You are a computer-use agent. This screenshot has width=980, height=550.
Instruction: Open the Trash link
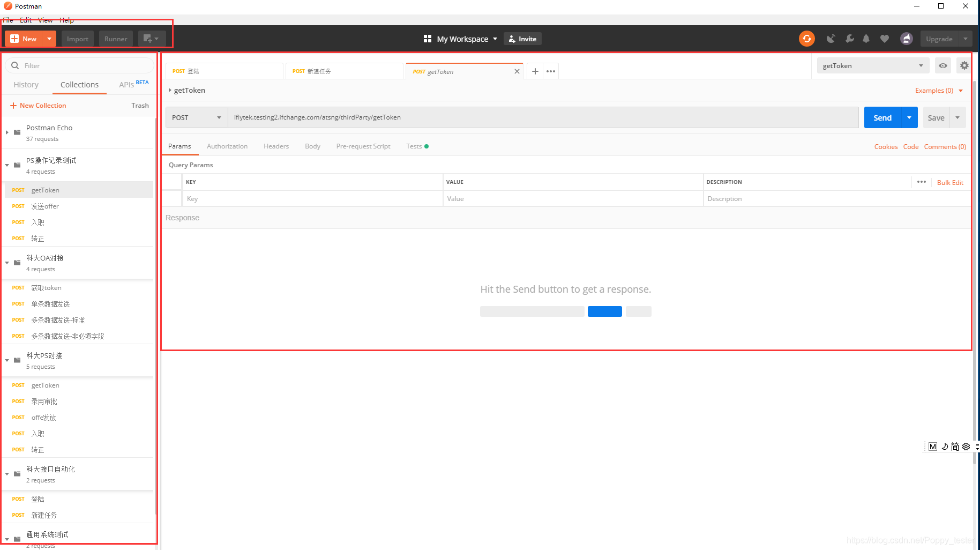140,106
